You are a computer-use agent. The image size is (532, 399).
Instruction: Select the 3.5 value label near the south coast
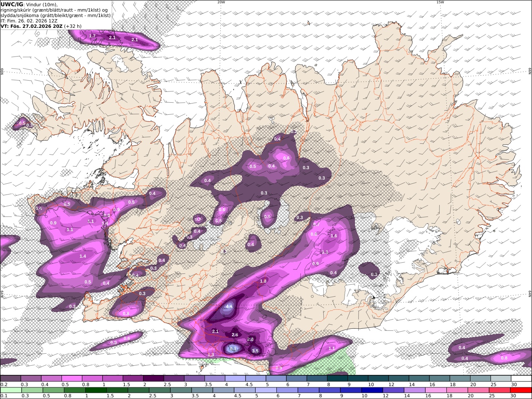click(255, 351)
